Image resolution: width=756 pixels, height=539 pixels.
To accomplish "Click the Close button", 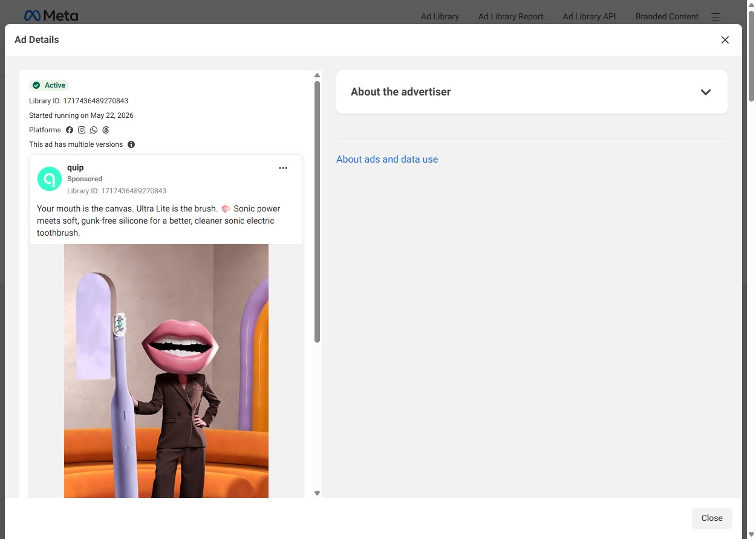I will pos(712,518).
